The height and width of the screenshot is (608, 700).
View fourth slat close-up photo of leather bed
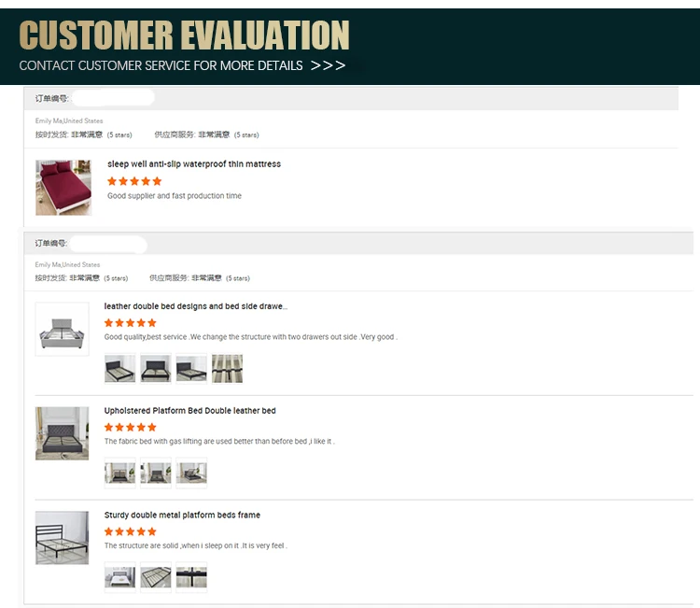[x=227, y=369]
